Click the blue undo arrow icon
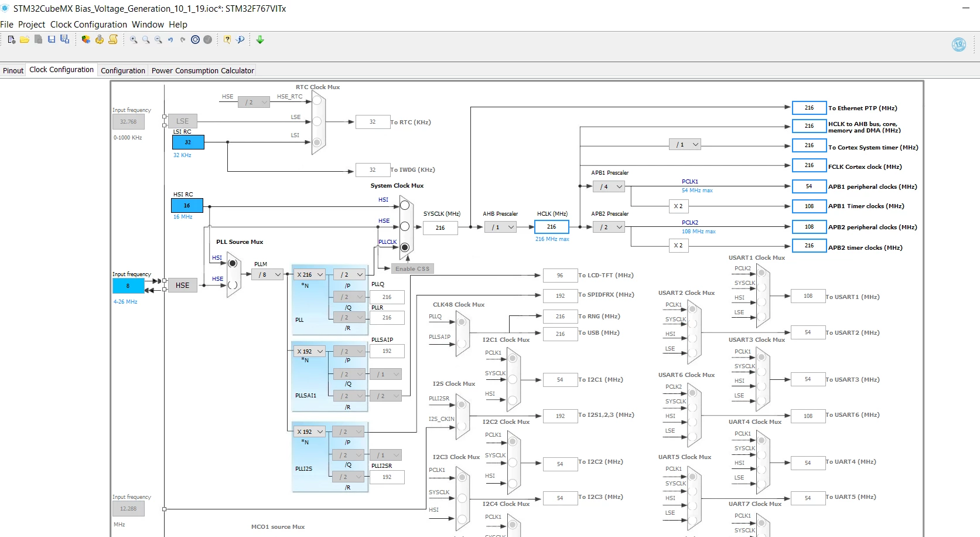This screenshot has height=537, width=980. [x=170, y=39]
